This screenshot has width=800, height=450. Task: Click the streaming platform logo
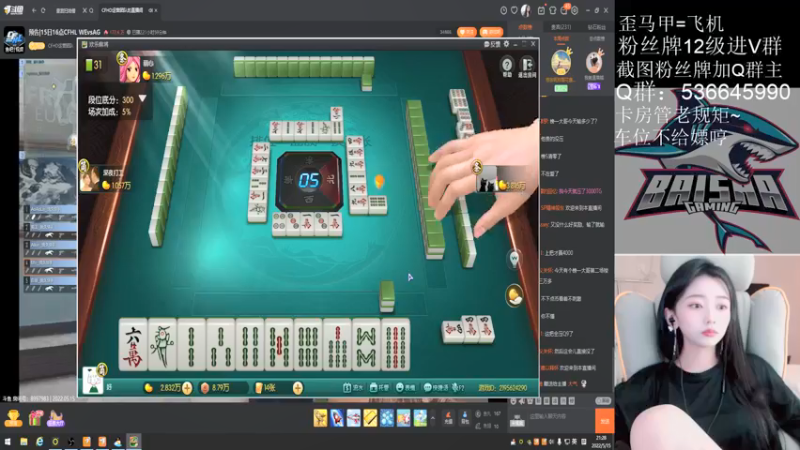[x=14, y=10]
